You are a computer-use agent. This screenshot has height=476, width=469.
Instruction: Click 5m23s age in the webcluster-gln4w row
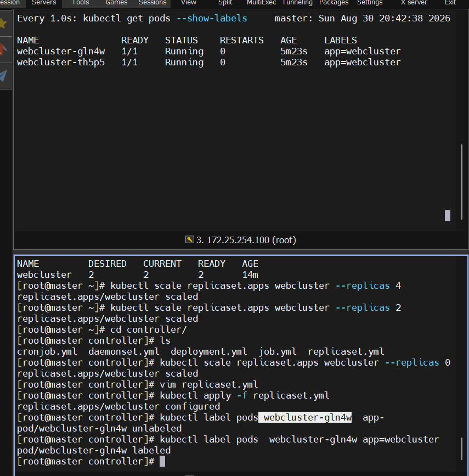pyautogui.click(x=293, y=51)
